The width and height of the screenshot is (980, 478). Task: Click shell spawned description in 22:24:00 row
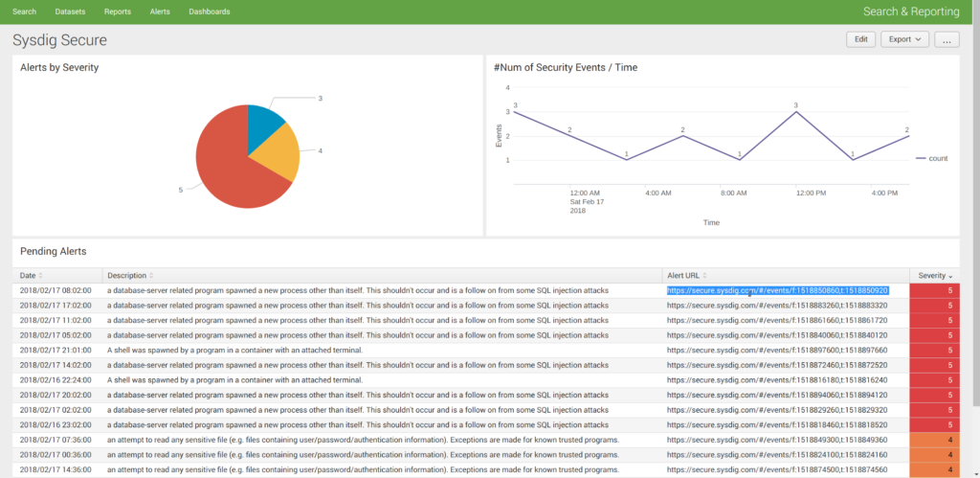coord(235,380)
